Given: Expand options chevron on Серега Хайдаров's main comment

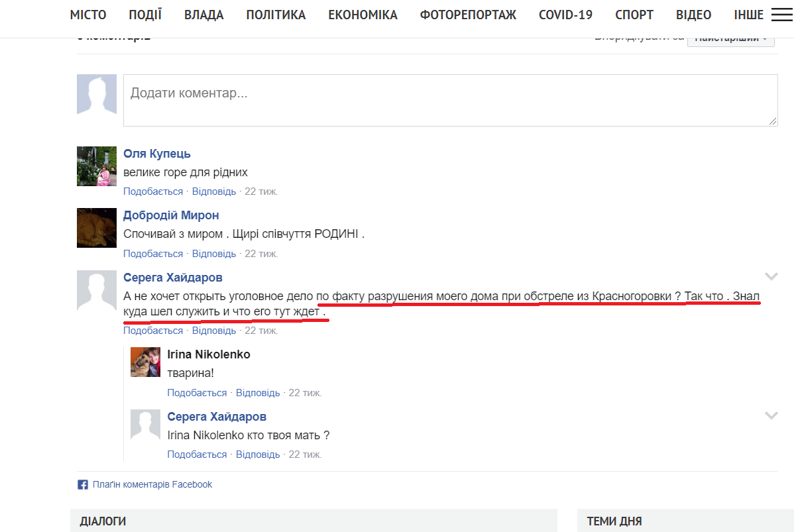Looking at the screenshot, I should click(x=771, y=276).
